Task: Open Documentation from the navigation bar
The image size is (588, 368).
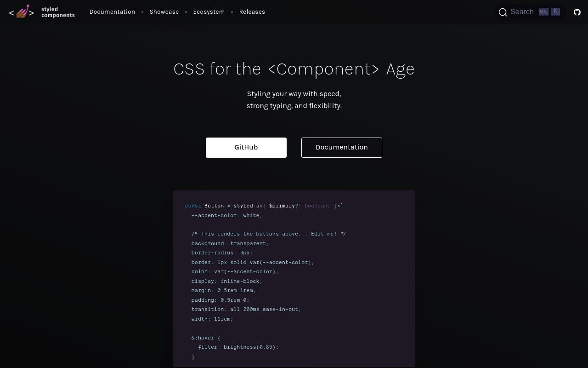Action: [x=112, y=12]
